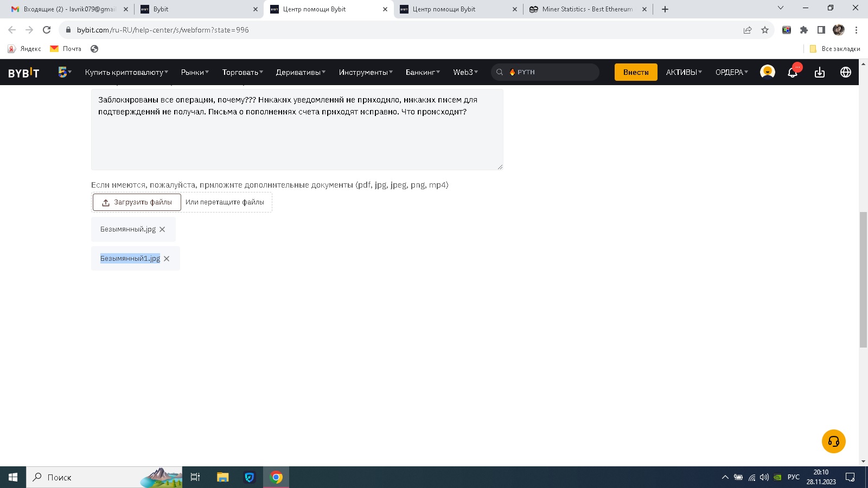Open File Explorer from the taskbar
868x488 pixels.
pyautogui.click(x=222, y=477)
